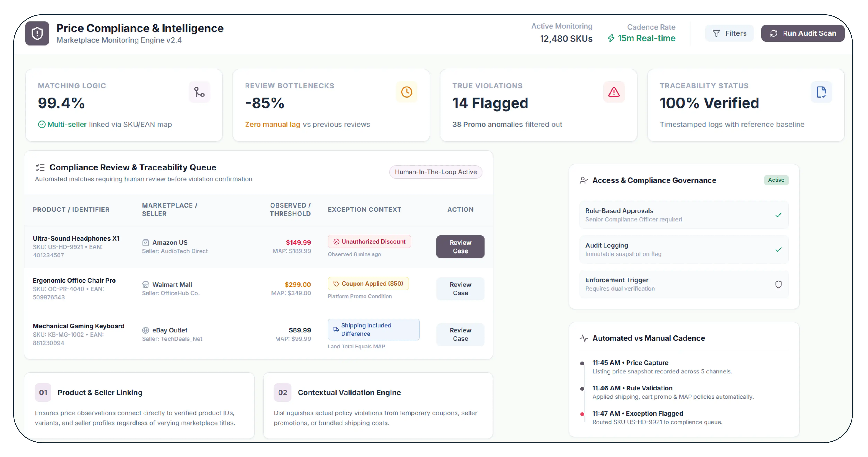Click the Traceability Status document icon

tap(821, 92)
